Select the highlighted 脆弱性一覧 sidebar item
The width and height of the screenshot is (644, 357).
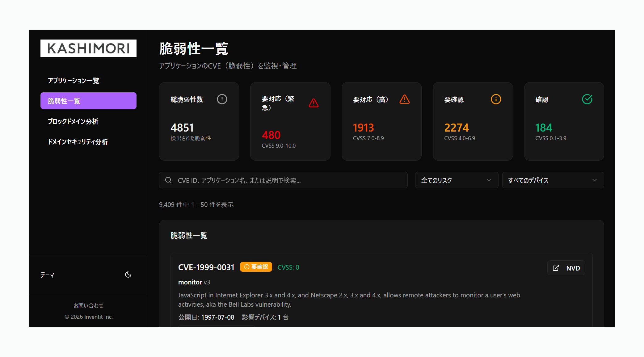click(x=88, y=101)
